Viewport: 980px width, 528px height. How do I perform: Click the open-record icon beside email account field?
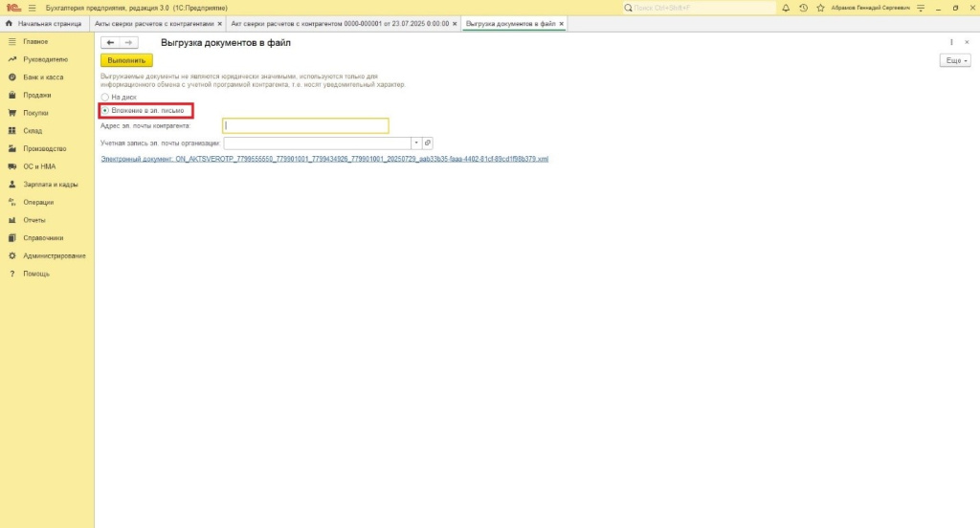coord(428,143)
